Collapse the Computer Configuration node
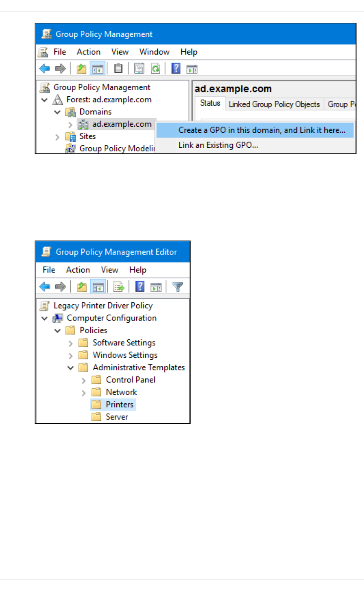 click(x=45, y=318)
